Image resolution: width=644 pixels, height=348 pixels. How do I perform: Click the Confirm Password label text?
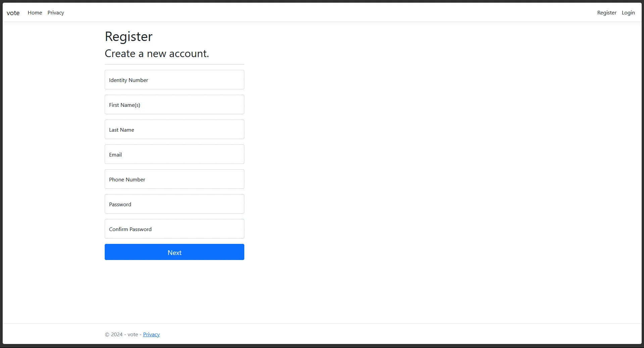(x=130, y=229)
